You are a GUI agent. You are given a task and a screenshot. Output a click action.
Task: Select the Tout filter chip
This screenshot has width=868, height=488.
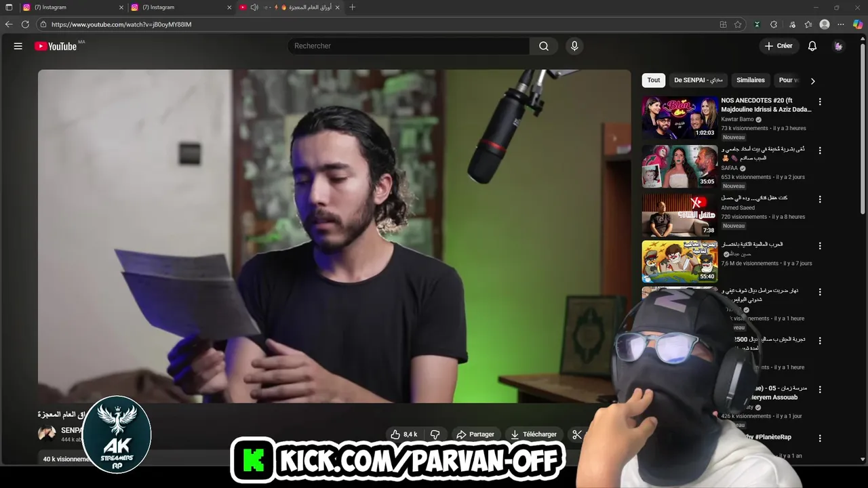[x=654, y=80]
